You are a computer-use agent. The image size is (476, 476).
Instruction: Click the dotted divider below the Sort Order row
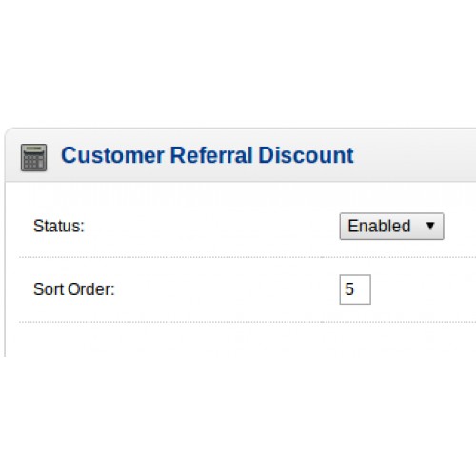[248, 322]
